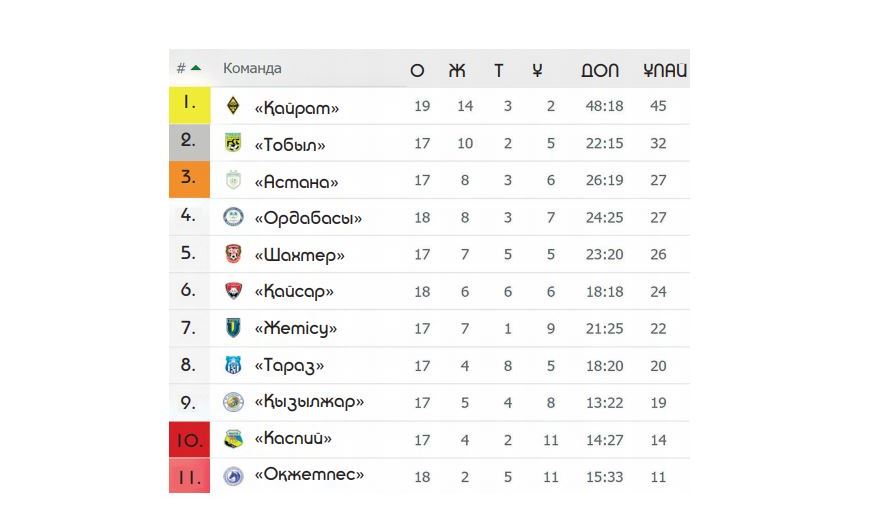Click the red tenth place position cell
Screen dimensions: 877x515
coord(189,439)
